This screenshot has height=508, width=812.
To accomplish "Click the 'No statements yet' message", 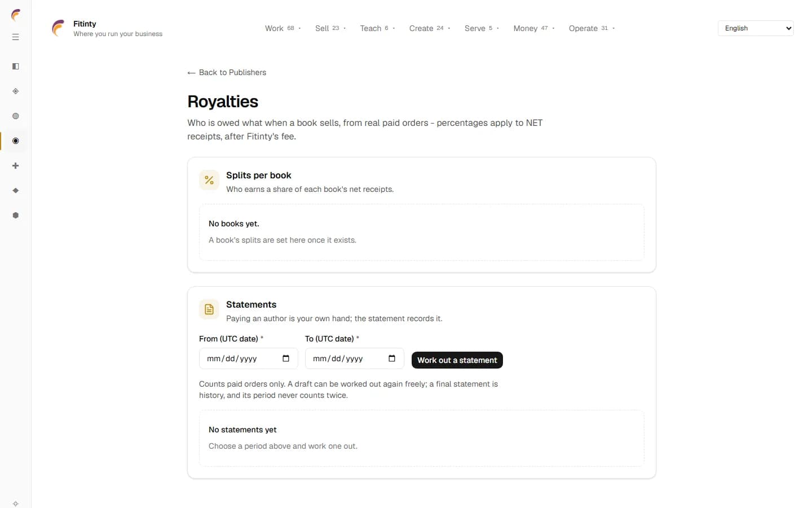I will coord(242,430).
